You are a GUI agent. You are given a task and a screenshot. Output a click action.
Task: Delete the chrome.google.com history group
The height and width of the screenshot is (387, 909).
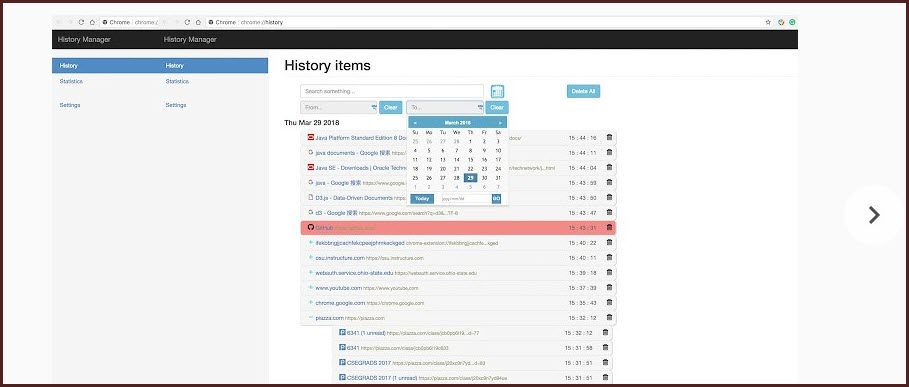coord(609,302)
